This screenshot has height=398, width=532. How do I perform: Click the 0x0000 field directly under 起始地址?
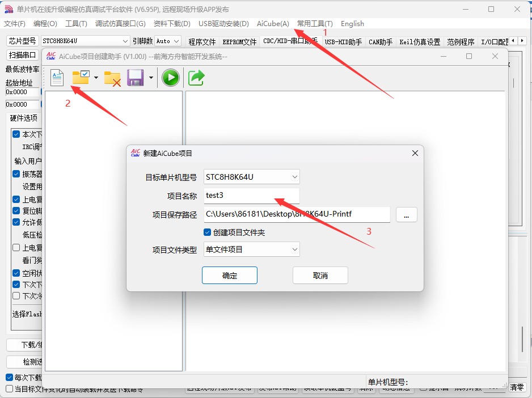(22, 92)
